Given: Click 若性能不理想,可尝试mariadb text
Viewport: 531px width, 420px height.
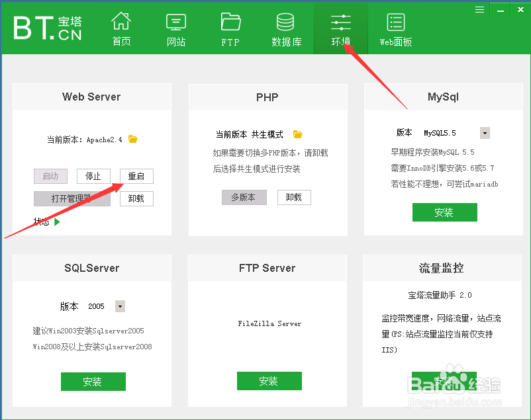Looking at the screenshot, I should [444, 184].
